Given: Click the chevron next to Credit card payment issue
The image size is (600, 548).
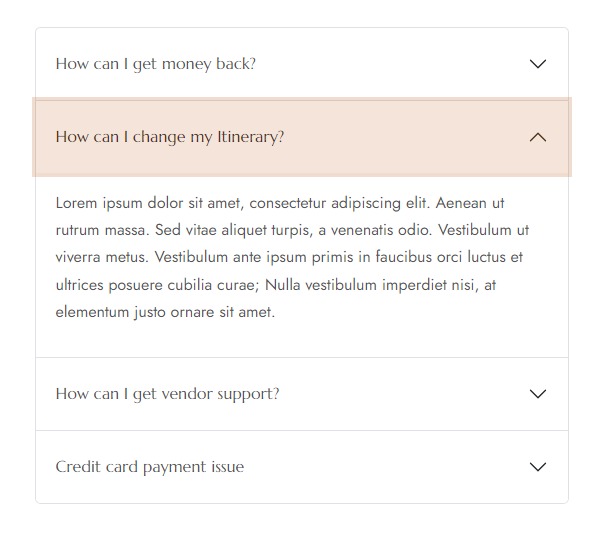Looking at the screenshot, I should (x=538, y=467).
